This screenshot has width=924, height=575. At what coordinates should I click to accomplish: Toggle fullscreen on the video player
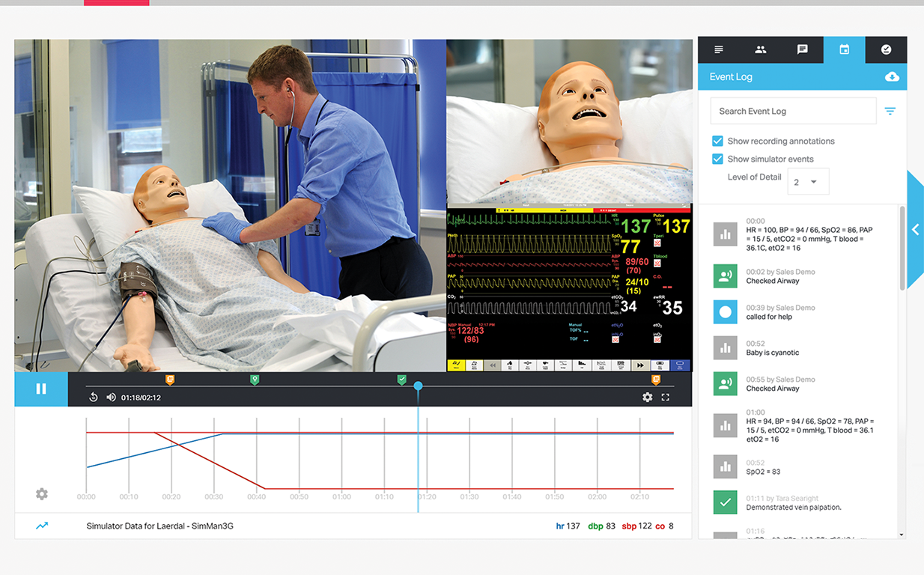point(666,397)
